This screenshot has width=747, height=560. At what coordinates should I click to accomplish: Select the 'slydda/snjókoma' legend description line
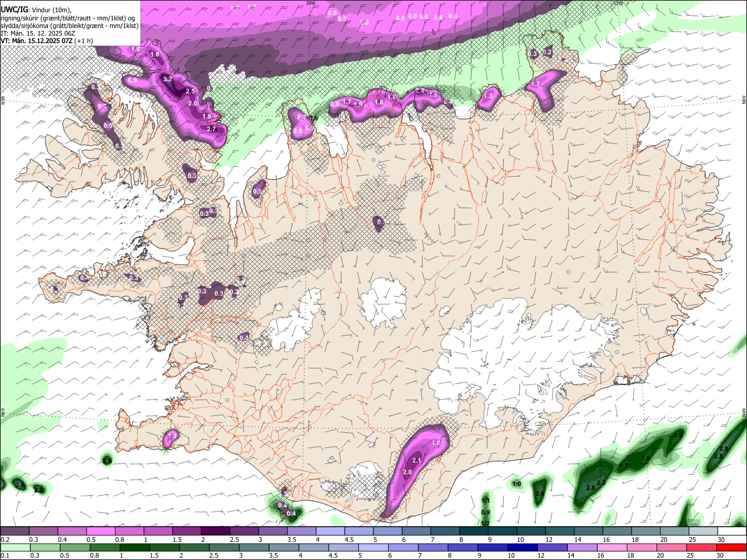coord(69,26)
